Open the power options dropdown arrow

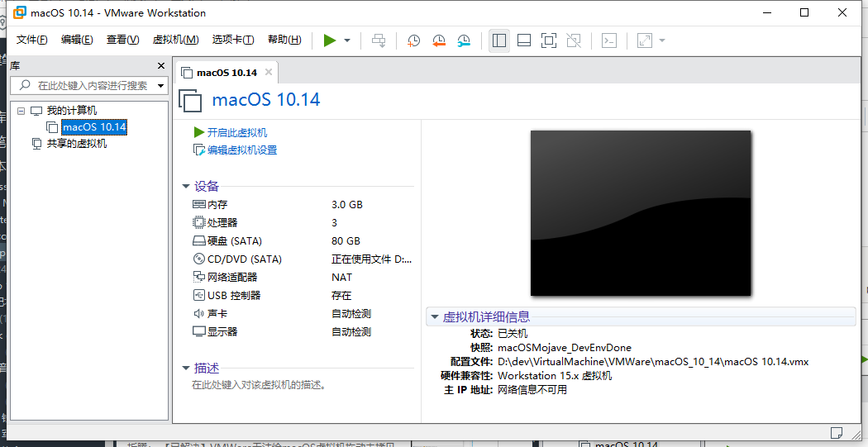[x=347, y=40]
